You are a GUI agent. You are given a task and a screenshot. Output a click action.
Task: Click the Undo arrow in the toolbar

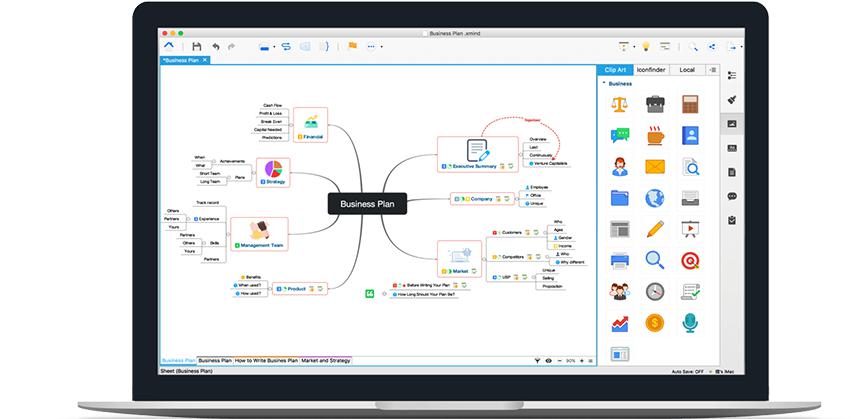tap(215, 46)
